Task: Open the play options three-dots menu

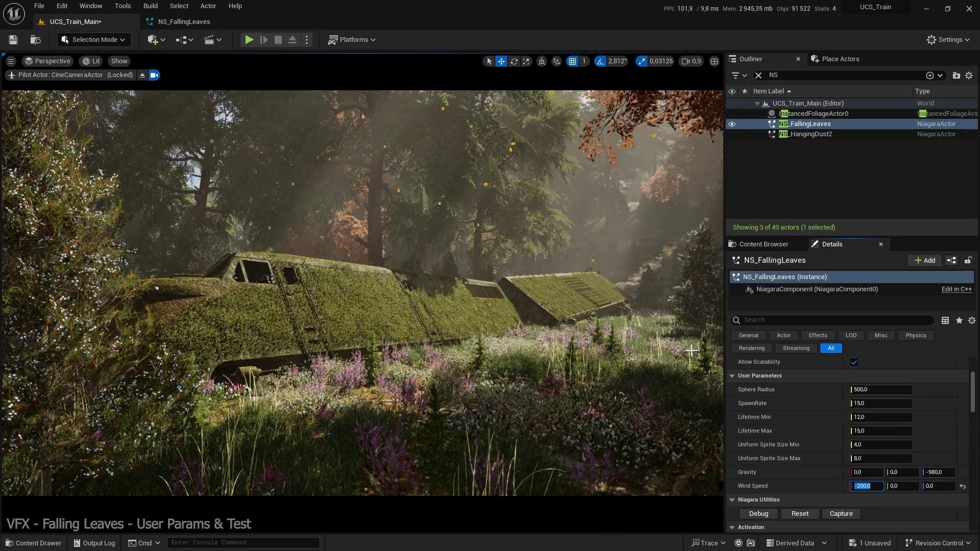Action: point(307,40)
